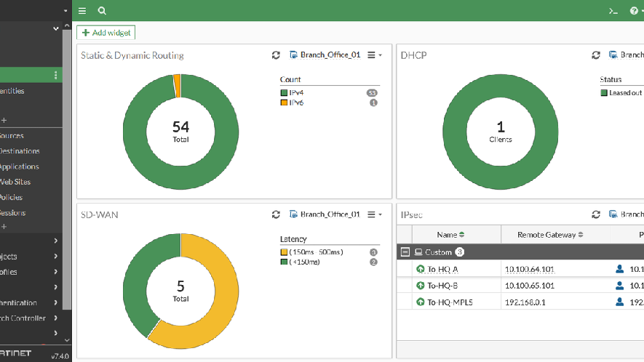This screenshot has width=644, height=362.
Task: Open Sessions in the left sidebar
Action: click(13, 213)
